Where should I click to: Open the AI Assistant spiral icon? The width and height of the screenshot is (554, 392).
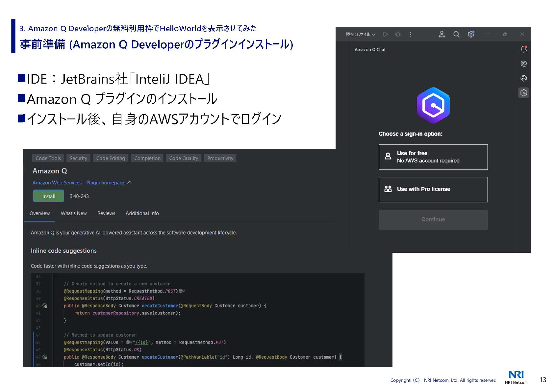(x=524, y=64)
